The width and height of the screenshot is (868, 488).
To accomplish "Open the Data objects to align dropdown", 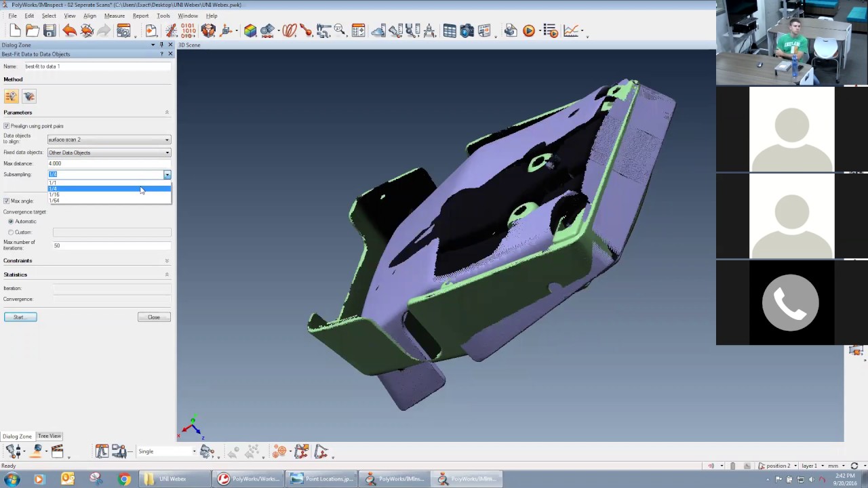I will (108, 140).
